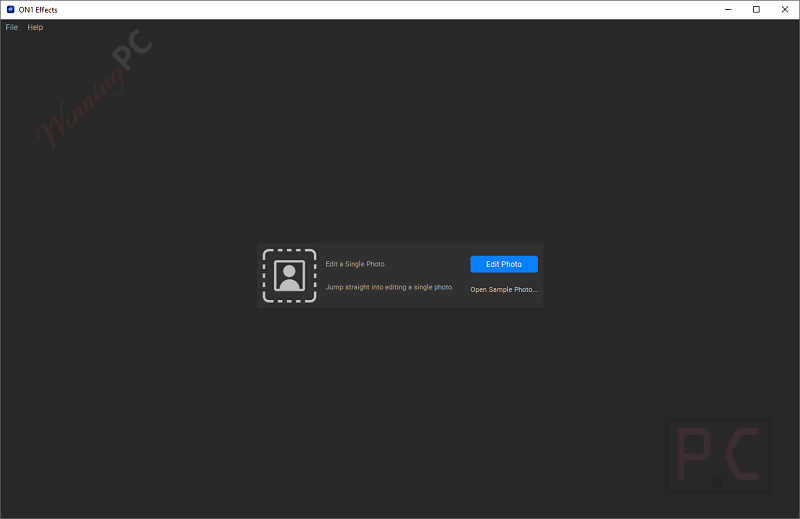The width and height of the screenshot is (800, 519).
Task: Click the blue Edit Photo button
Action: (504, 264)
